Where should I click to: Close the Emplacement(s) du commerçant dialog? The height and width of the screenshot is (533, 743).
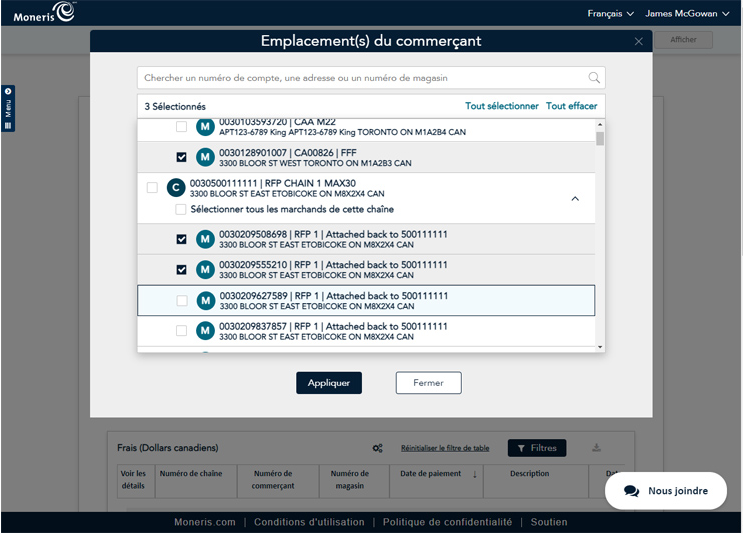(638, 41)
